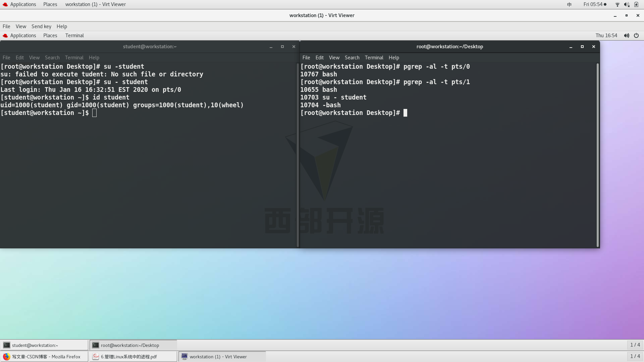Open the Search menu in root terminal
644x362 pixels.
352,58
